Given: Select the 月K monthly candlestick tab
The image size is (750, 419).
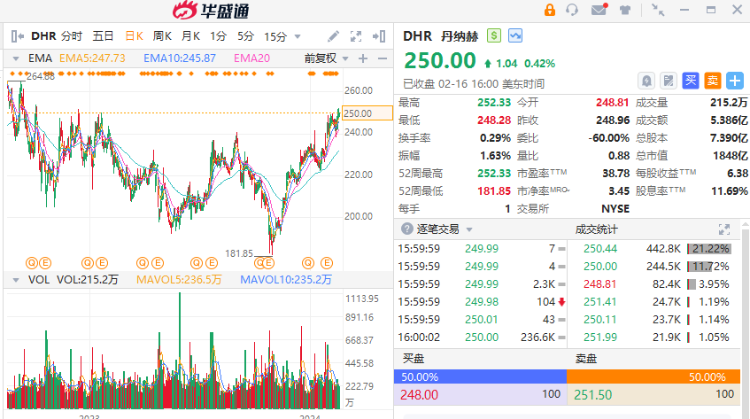Looking at the screenshot, I should 190,36.
